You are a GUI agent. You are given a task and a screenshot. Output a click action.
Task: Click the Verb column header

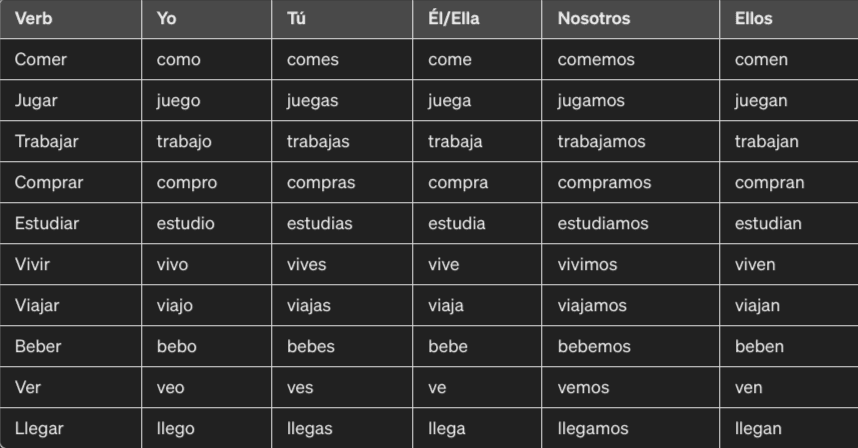click(x=33, y=19)
